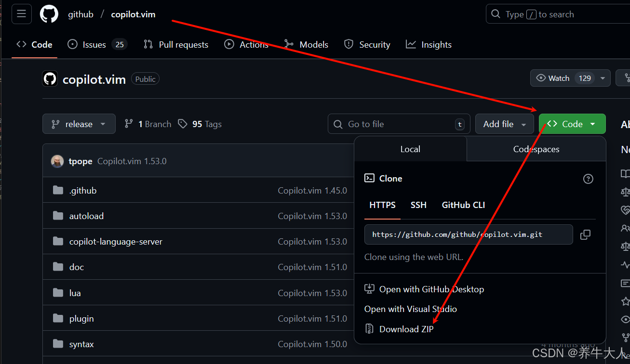Click tpope's avatar image
This screenshot has width=630, height=364.
pyautogui.click(x=57, y=161)
